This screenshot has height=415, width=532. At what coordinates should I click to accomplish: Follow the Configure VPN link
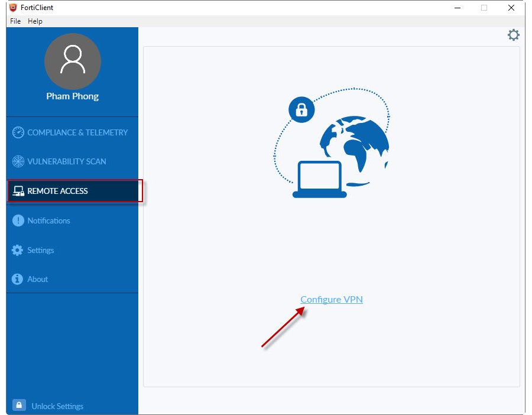pos(332,300)
